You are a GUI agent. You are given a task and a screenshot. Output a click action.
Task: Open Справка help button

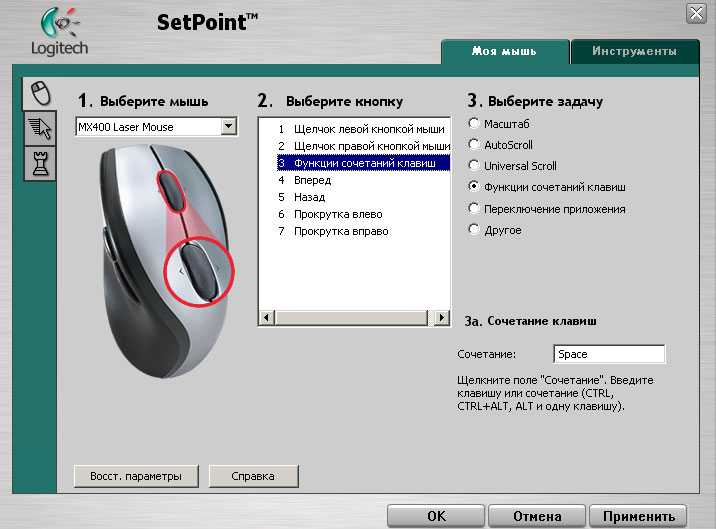(x=253, y=476)
